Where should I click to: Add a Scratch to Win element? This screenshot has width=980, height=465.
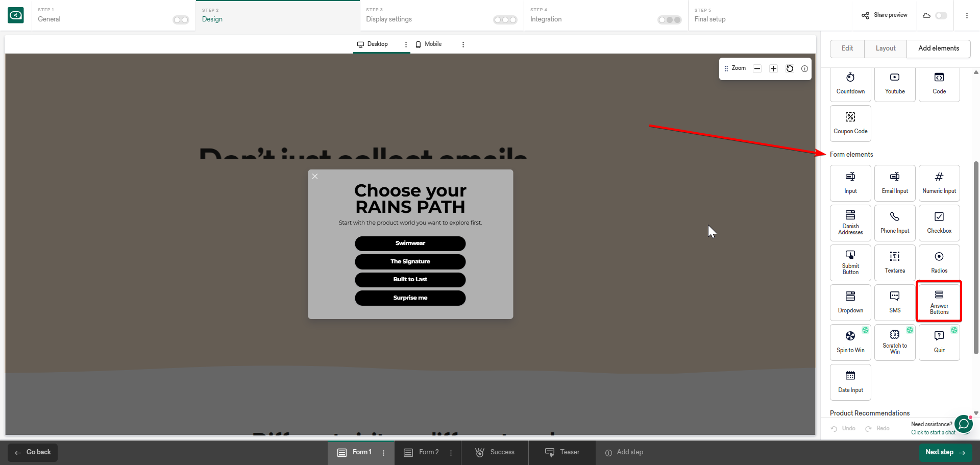coord(895,342)
